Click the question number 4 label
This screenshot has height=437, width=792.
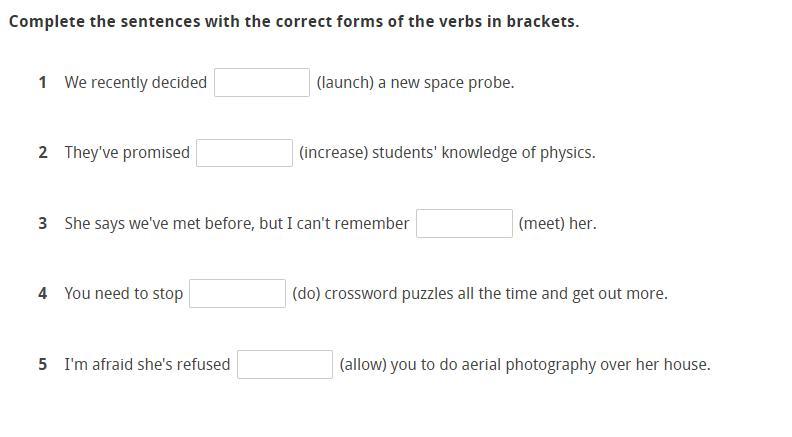point(43,294)
